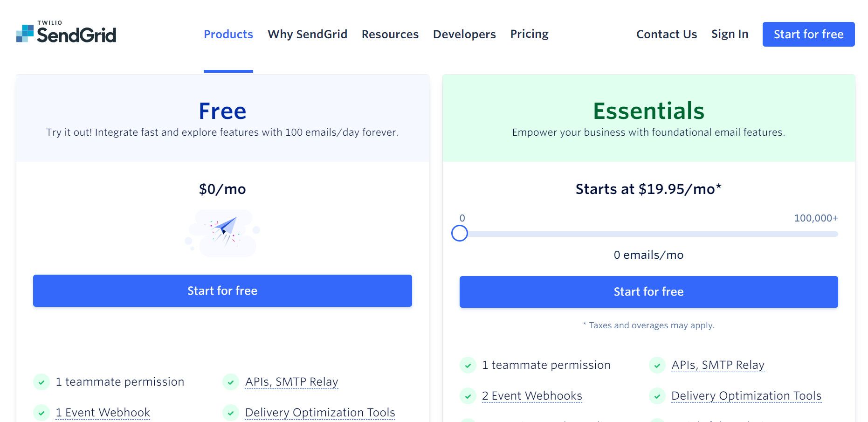Expand the Resources navigation menu
The height and width of the screenshot is (422, 868).
(x=390, y=35)
